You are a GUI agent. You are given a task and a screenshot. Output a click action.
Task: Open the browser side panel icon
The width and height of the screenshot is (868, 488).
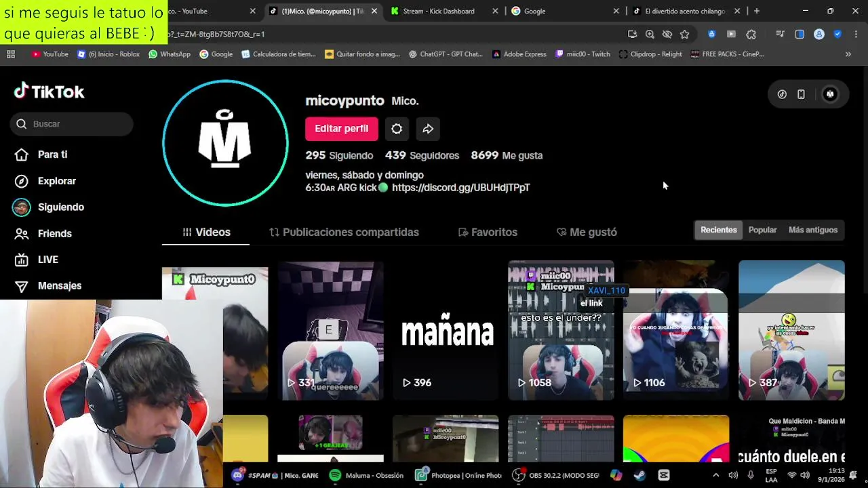[800, 34]
